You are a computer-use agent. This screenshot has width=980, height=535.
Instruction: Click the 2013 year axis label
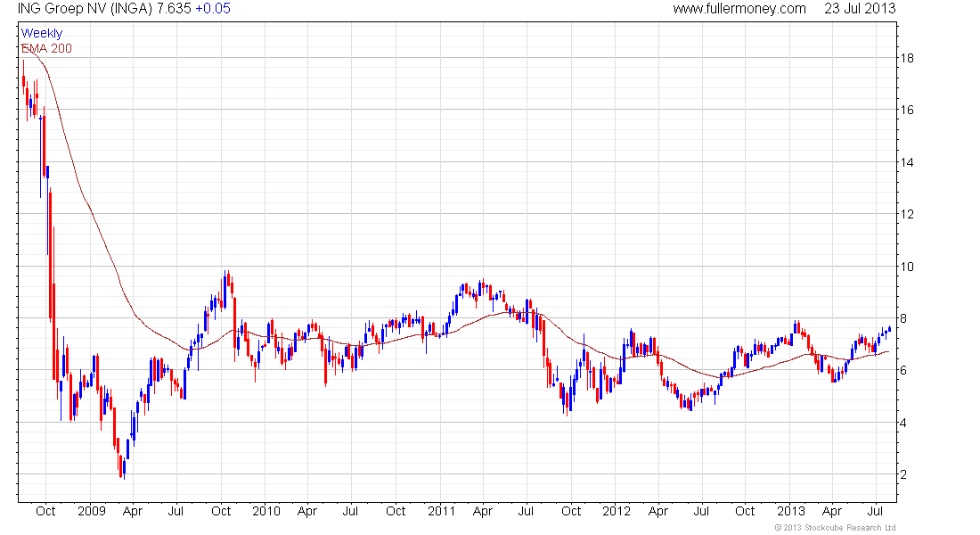(x=790, y=511)
